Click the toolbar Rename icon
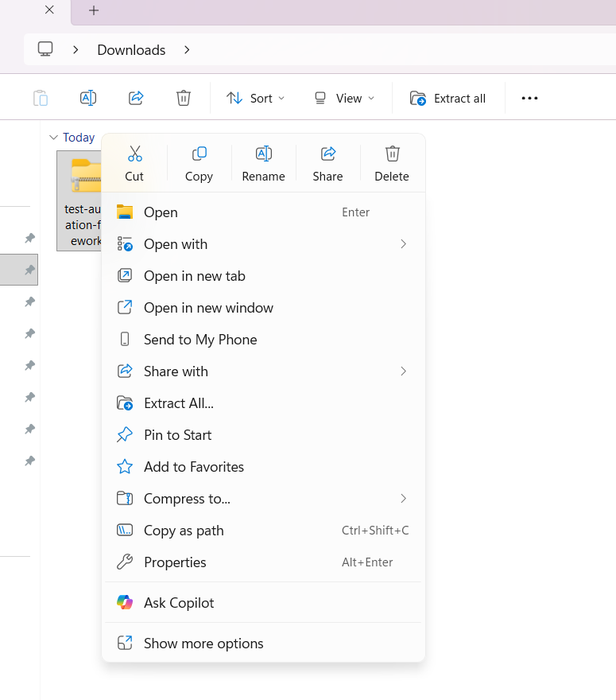This screenshot has width=616, height=700. 88,98
